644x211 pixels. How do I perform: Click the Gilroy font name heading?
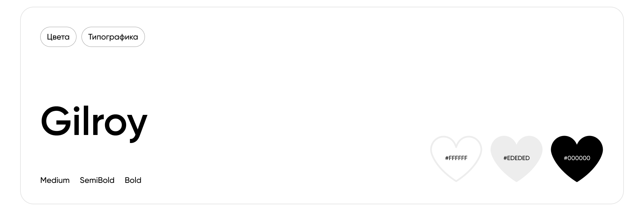(94, 121)
